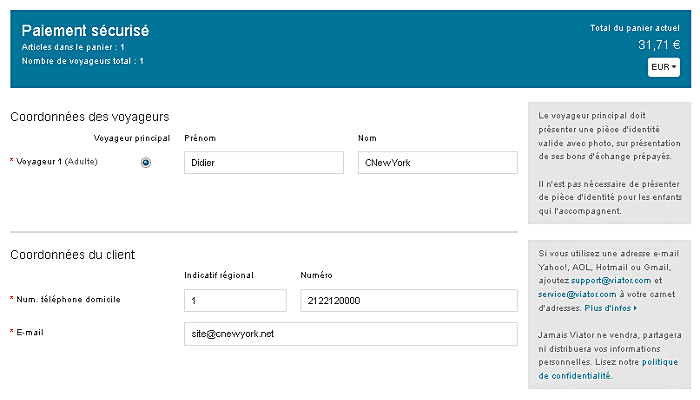
Task: Click the Nom field containing CNewYork
Action: [438, 162]
